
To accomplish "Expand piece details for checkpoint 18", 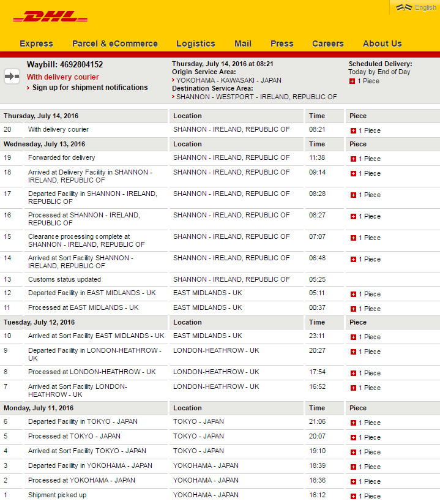I will 353,173.
